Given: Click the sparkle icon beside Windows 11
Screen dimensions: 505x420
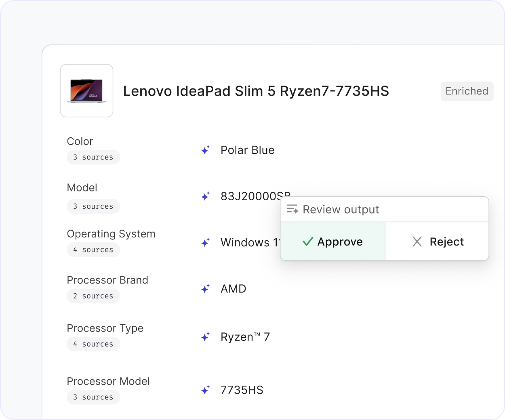Looking at the screenshot, I should click(205, 242).
